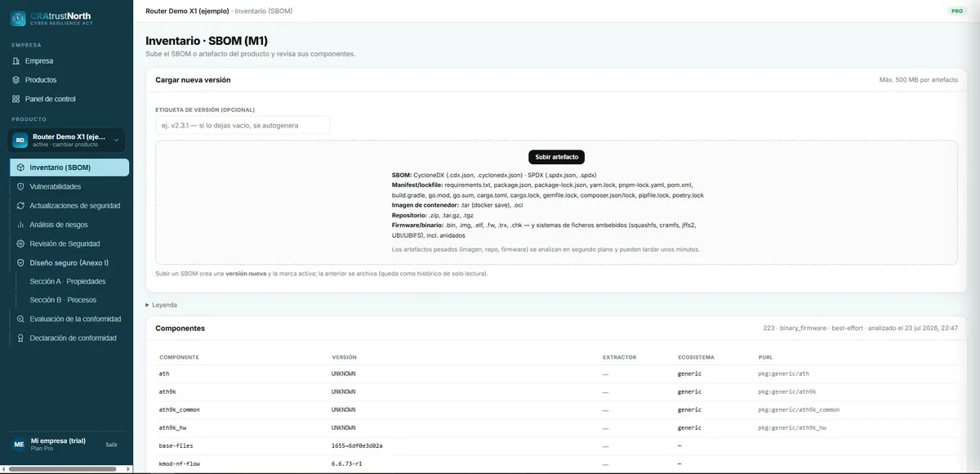Image resolution: width=980 pixels, height=474 pixels.
Task: Open the Router Demo X1 product switcher
Action: pyautogui.click(x=68, y=141)
